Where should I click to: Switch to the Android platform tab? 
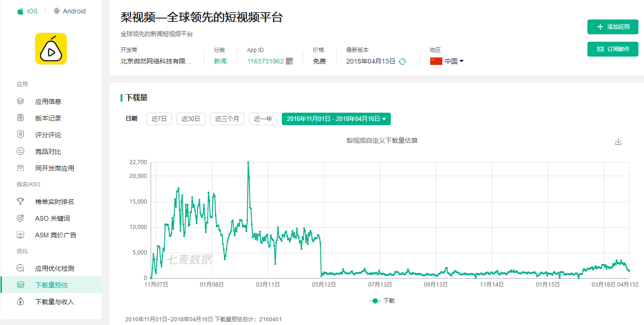(70, 11)
